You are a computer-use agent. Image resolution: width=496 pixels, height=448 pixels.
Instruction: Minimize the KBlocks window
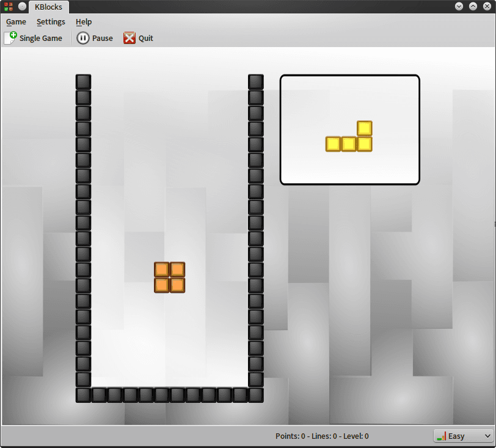[459, 6]
